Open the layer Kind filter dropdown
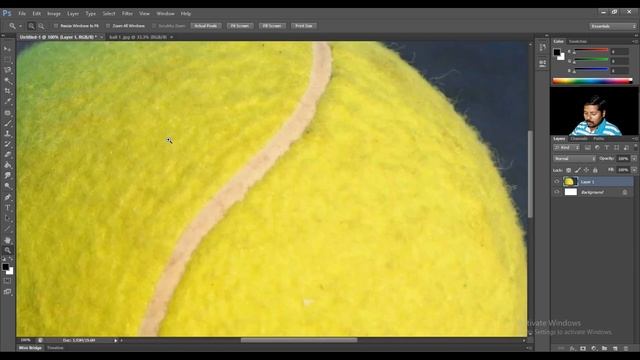 click(x=566, y=148)
